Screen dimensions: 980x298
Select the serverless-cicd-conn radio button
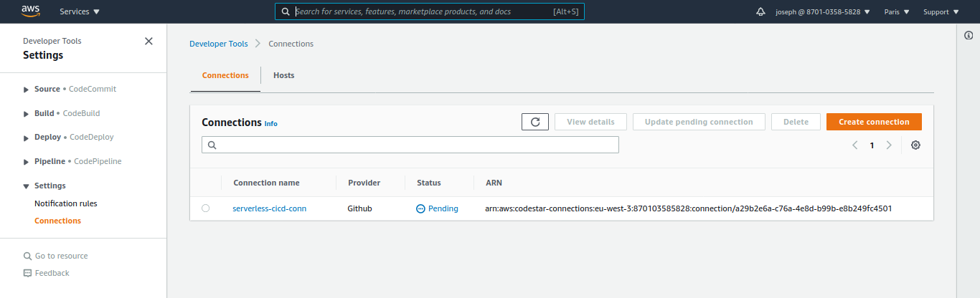click(206, 208)
